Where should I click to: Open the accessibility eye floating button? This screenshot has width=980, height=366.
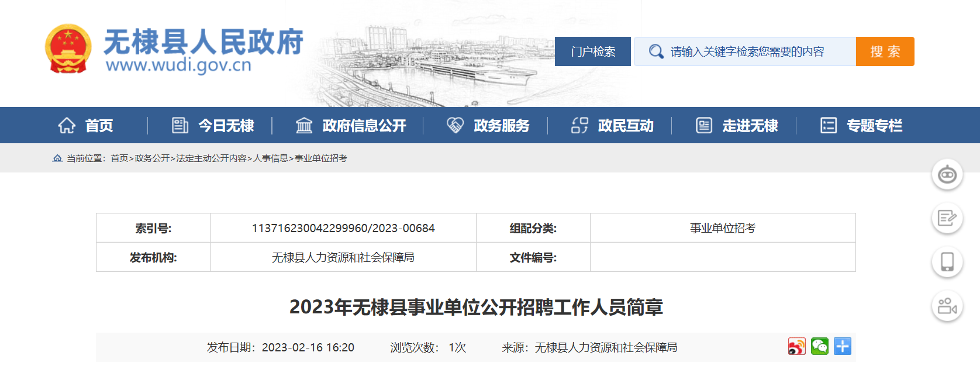(x=947, y=174)
